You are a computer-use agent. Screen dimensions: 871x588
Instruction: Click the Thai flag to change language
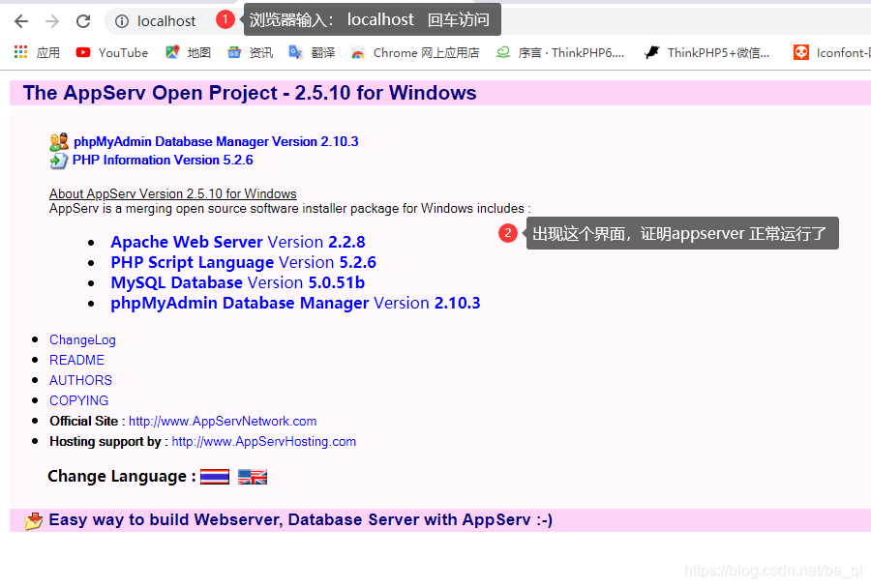(214, 476)
